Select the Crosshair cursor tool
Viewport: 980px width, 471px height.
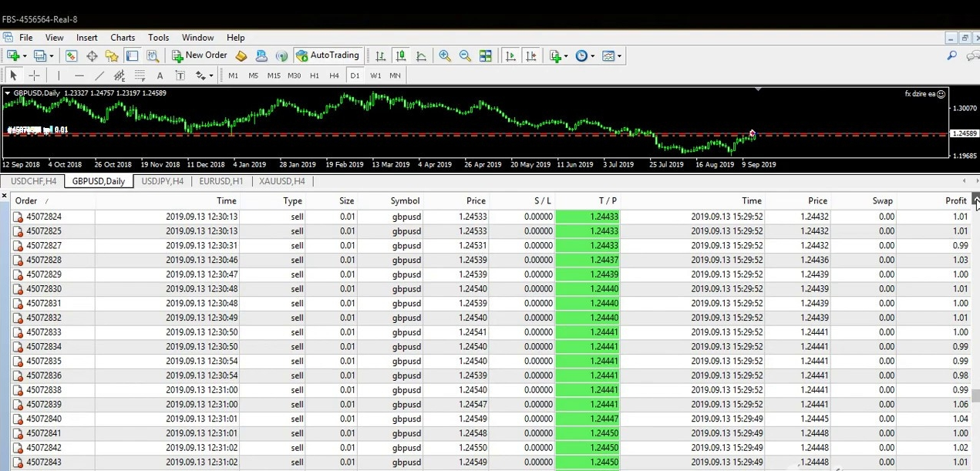click(34, 76)
